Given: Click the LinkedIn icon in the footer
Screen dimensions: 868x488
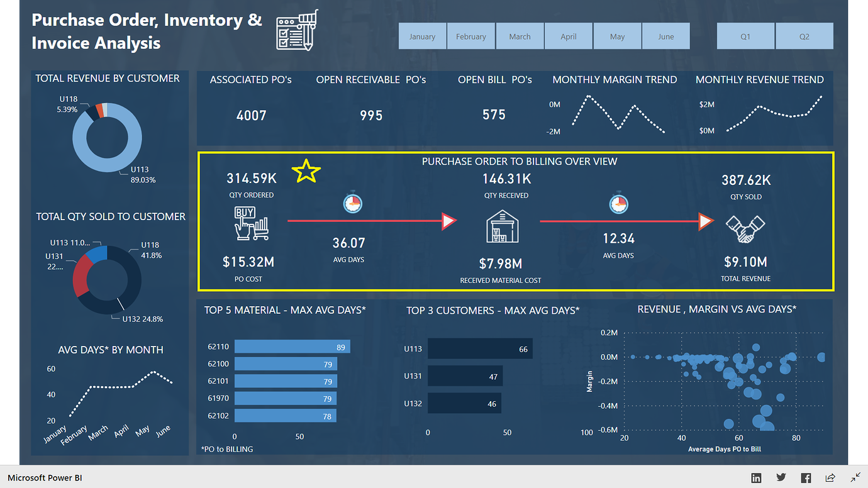Looking at the screenshot, I should [756, 478].
